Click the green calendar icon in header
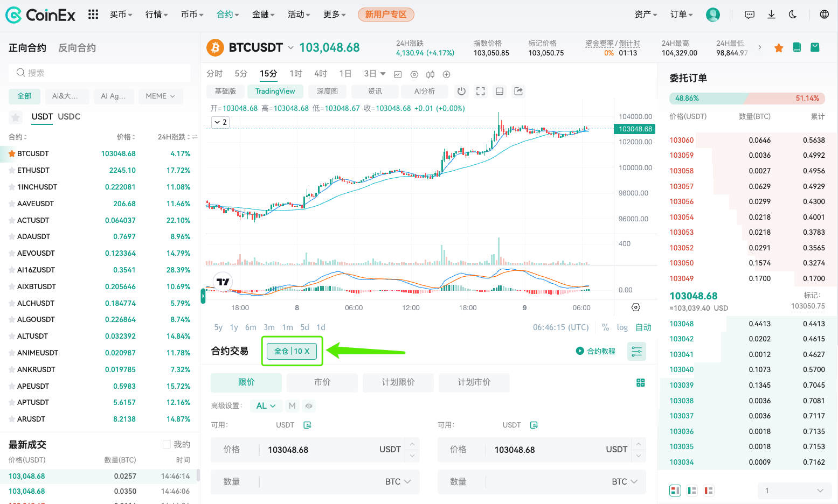This screenshot has width=838, height=504. [815, 47]
